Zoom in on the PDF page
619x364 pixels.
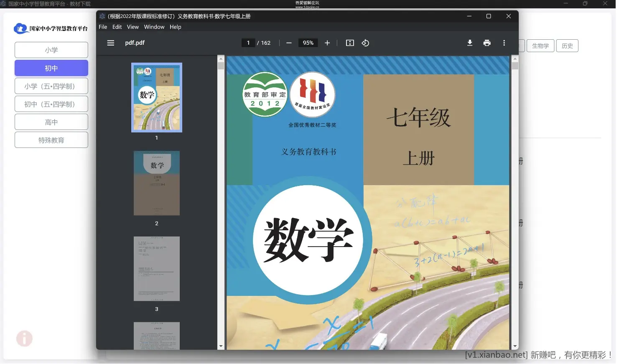point(327,43)
